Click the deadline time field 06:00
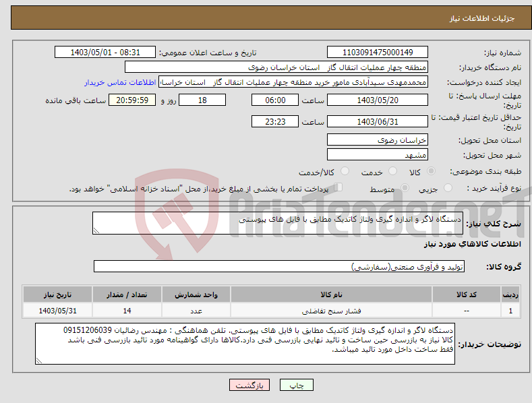532x403 pixels. click(x=275, y=100)
